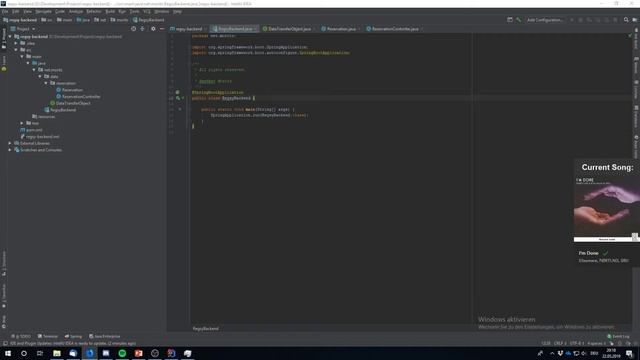Collapse the java folder in tree
The image size is (640, 360).
point(28,63)
